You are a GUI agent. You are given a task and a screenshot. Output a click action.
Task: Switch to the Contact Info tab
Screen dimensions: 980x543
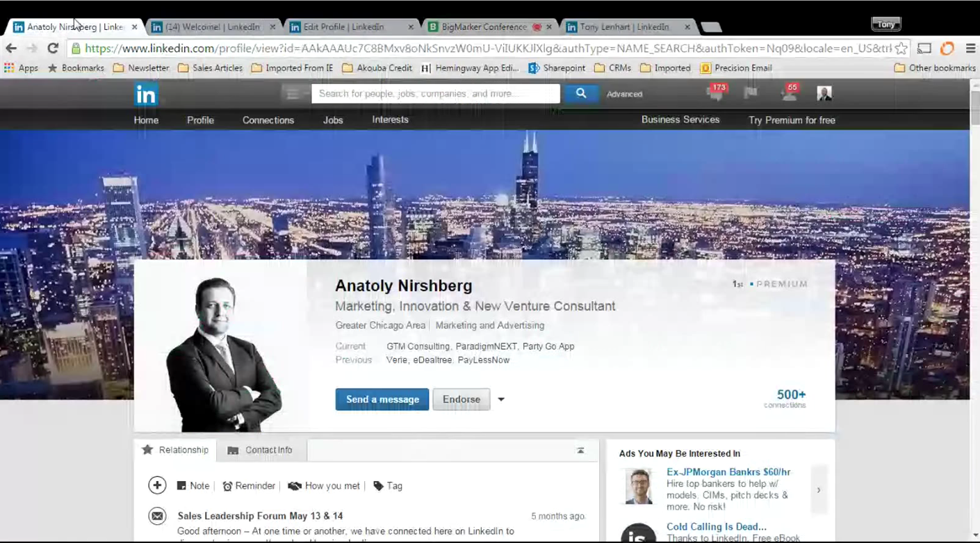tap(261, 451)
